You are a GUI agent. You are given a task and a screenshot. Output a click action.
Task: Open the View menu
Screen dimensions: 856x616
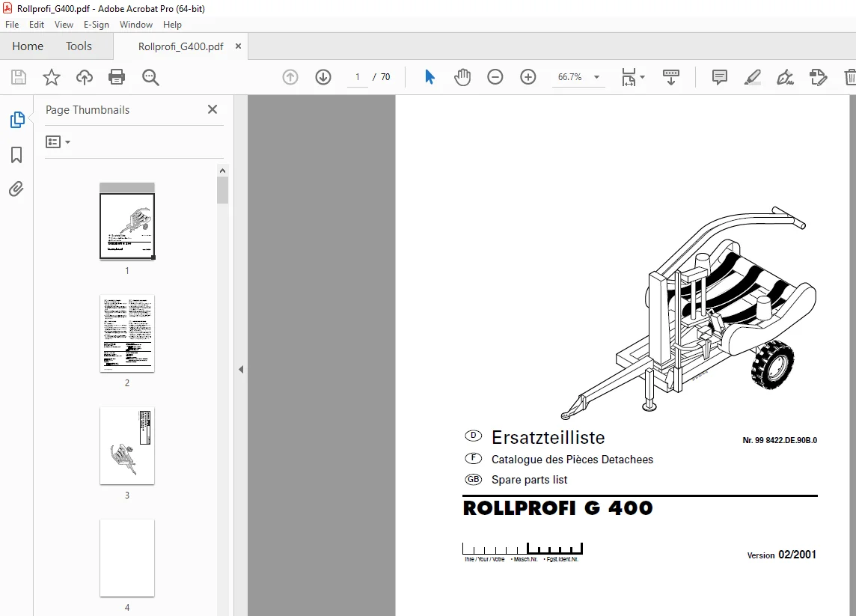(64, 25)
